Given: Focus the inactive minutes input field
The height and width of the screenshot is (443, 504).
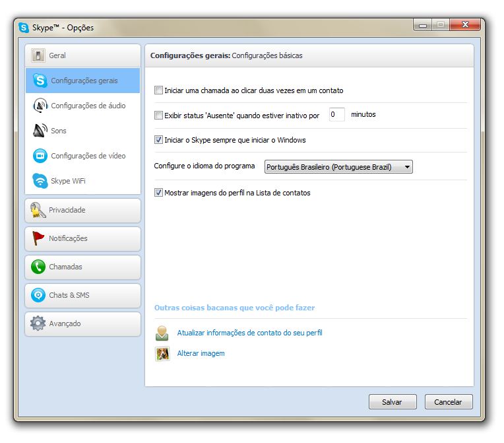Looking at the screenshot, I should coord(337,114).
